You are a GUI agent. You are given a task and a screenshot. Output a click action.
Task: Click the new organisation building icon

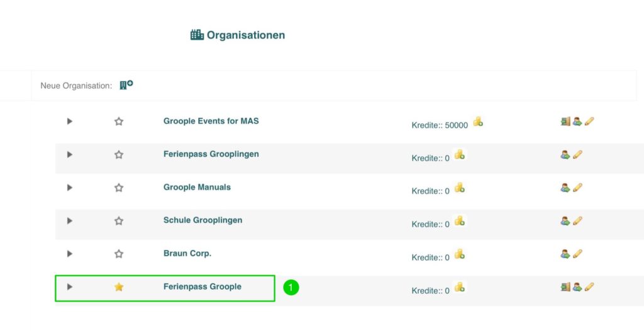point(126,85)
